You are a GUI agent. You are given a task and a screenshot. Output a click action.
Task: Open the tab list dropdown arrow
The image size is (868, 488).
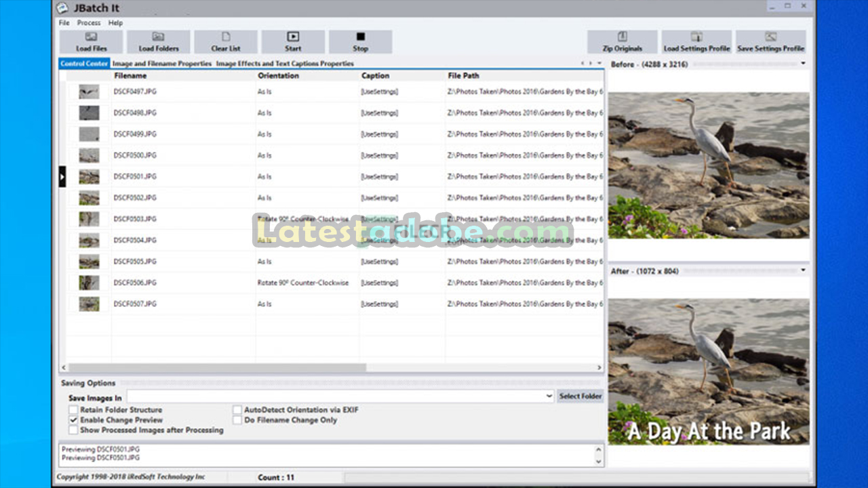[599, 64]
